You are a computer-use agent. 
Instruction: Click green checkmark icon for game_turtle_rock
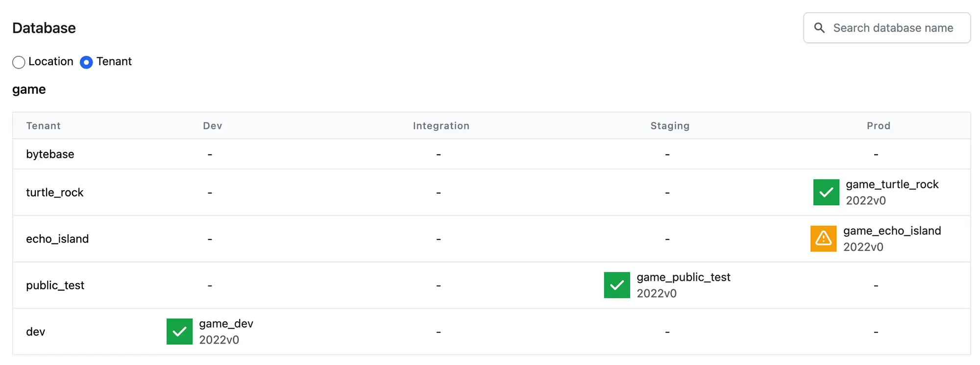(x=826, y=192)
